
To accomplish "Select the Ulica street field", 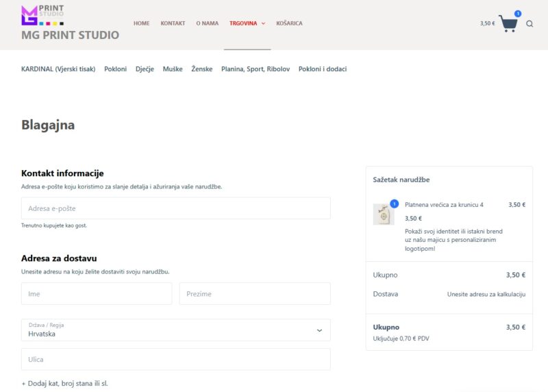I will [175, 359].
